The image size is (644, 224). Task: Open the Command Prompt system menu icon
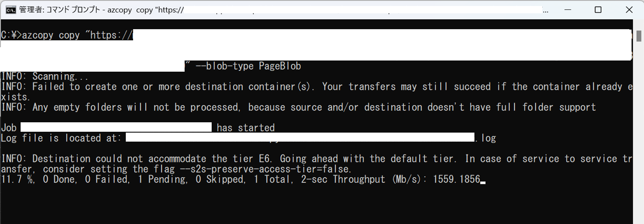click(11, 9)
